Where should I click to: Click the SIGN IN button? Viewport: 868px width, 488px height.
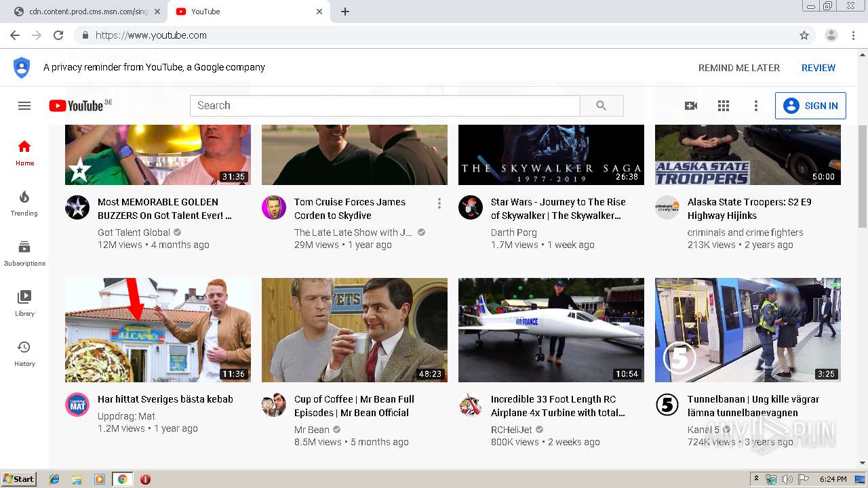click(810, 106)
